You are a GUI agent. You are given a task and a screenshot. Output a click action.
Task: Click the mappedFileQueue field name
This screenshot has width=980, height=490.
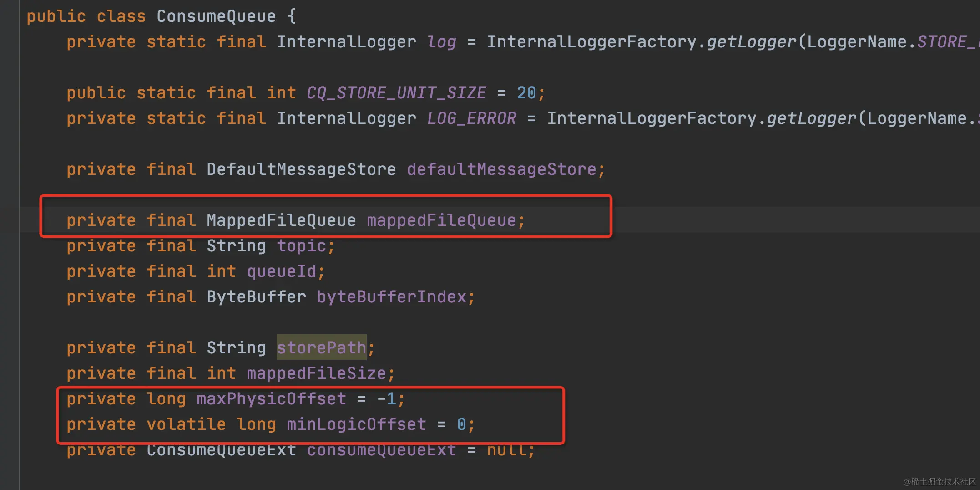[x=441, y=220]
